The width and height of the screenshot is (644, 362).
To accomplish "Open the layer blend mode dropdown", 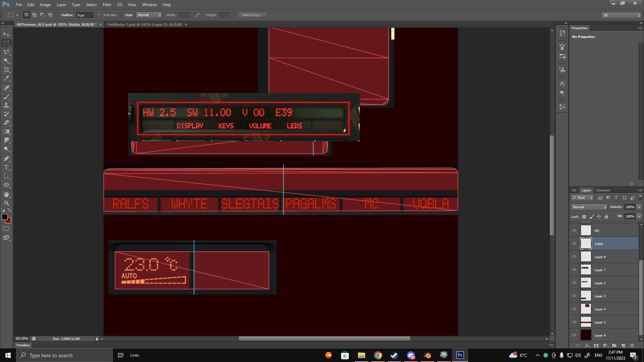I will point(589,207).
